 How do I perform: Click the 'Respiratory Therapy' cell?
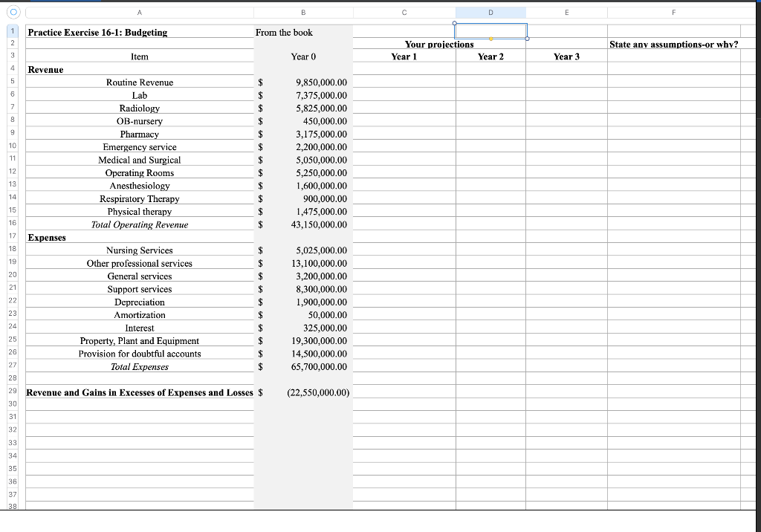(x=139, y=198)
